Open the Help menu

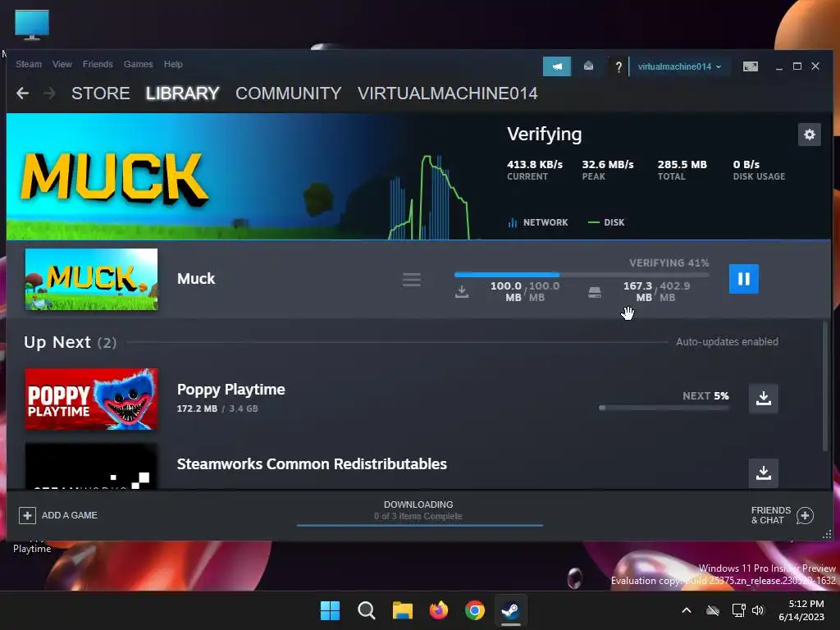(x=173, y=64)
